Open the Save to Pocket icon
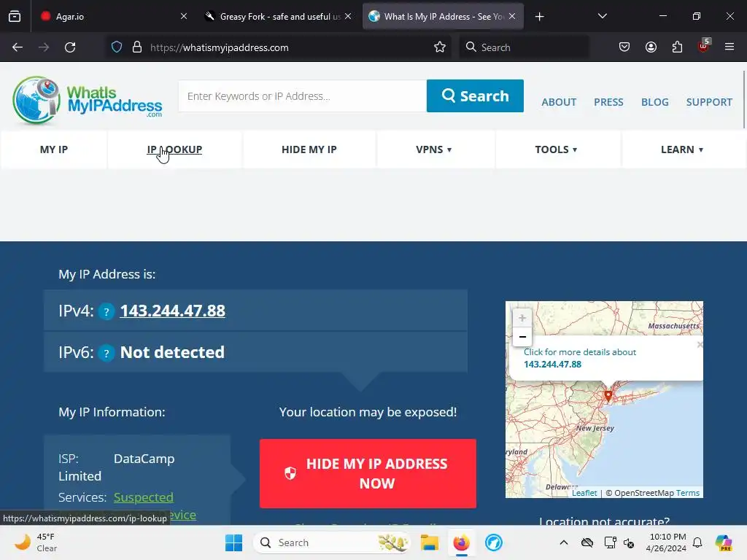Viewport: 747px width, 560px height. point(624,47)
